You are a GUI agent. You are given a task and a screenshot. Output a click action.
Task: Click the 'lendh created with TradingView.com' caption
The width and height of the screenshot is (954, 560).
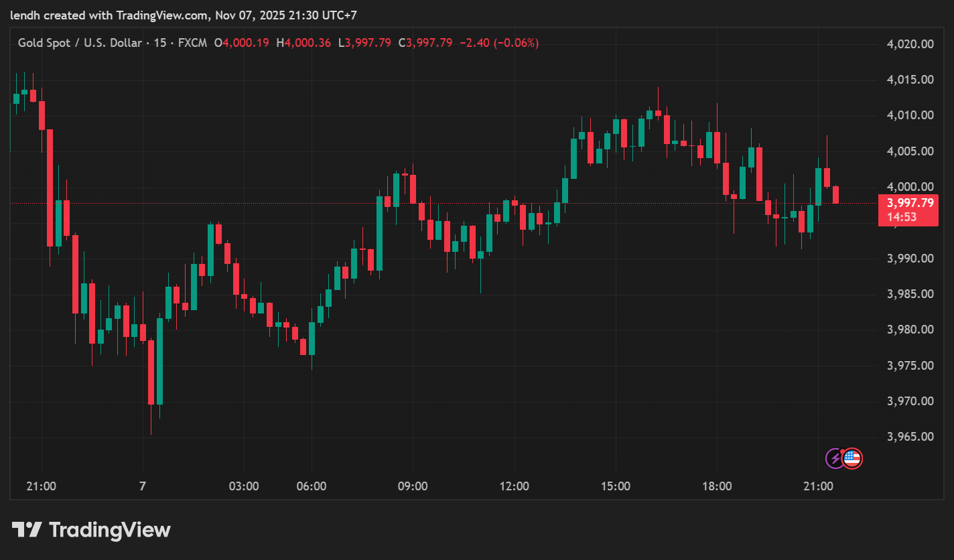(109, 14)
